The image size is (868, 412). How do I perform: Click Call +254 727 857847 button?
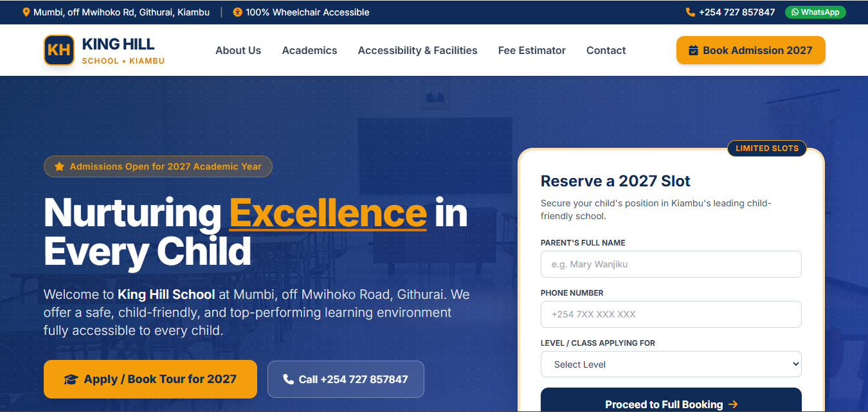[x=346, y=379]
